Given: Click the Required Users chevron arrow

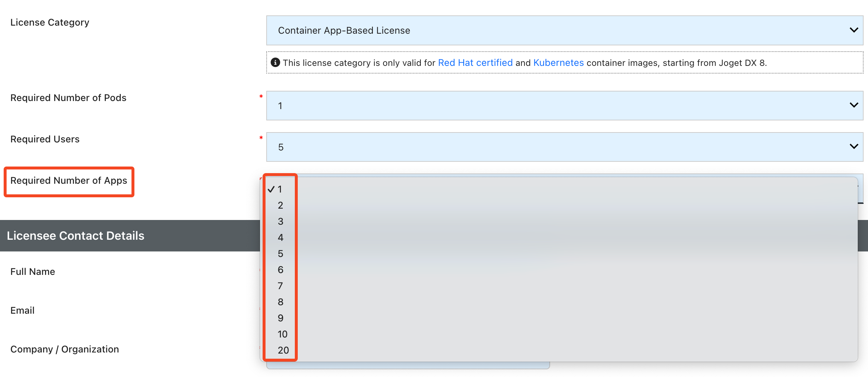Looking at the screenshot, I should (854, 146).
